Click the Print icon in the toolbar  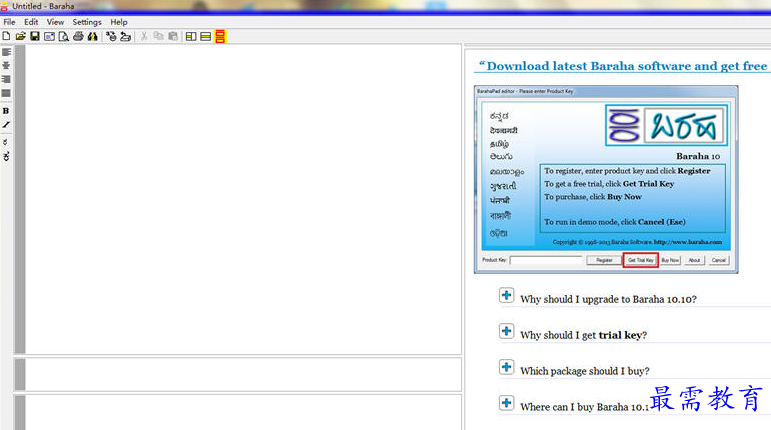[x=78, y=36]
